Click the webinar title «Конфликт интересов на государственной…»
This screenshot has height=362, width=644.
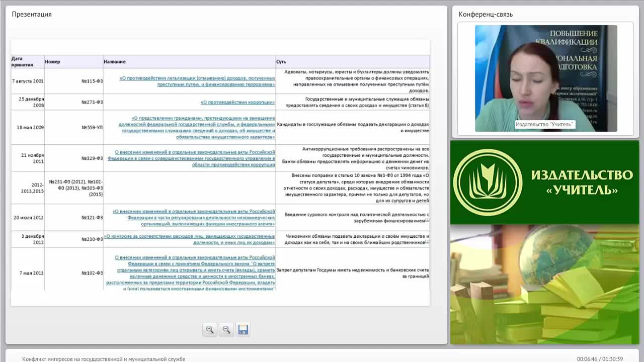(x=104, y=359)
